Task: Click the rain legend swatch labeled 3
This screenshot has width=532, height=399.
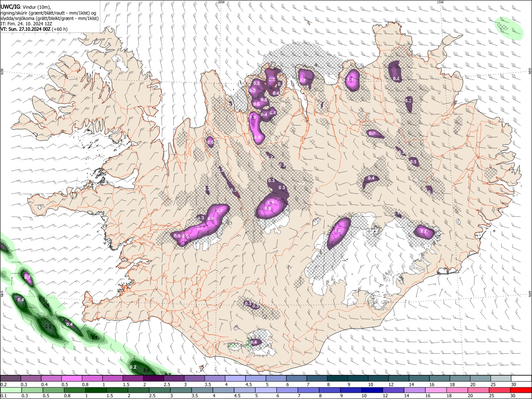Action: click(181, 390)
